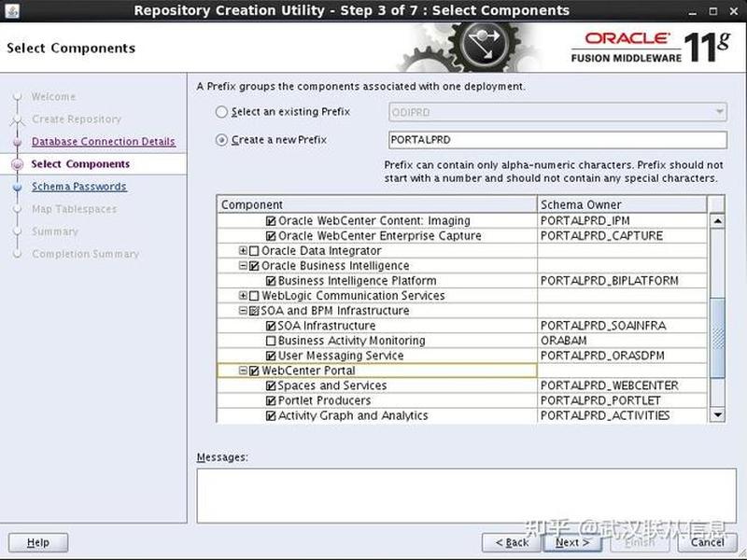Image resolution: width=747 pixels, height=560 pixels.
Task: Click the Help button
Action: [38, 543]
